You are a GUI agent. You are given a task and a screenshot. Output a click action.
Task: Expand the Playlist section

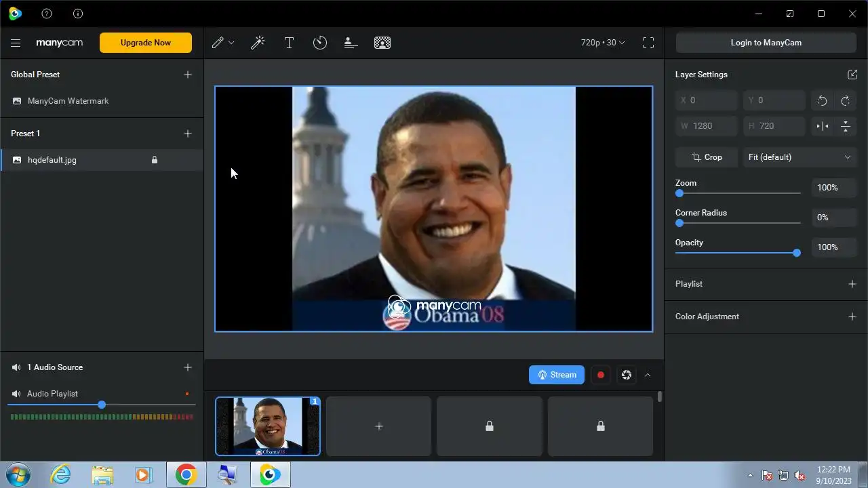pos(852,284)
